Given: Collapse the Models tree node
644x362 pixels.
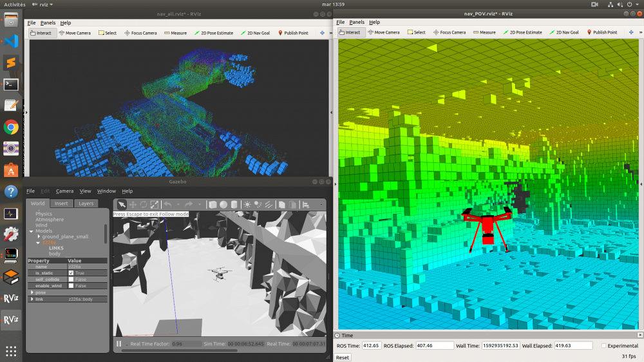Looking at the screenshot, I should pyautogui.click(x=31, y=231).
